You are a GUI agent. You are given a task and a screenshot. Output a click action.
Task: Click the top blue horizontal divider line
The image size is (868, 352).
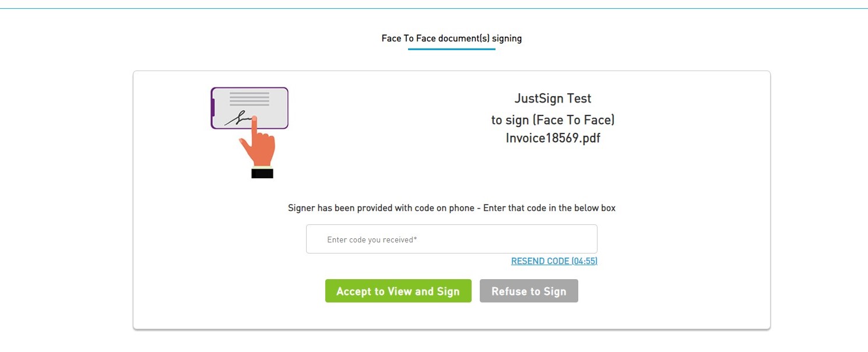[x=434, y=8]
